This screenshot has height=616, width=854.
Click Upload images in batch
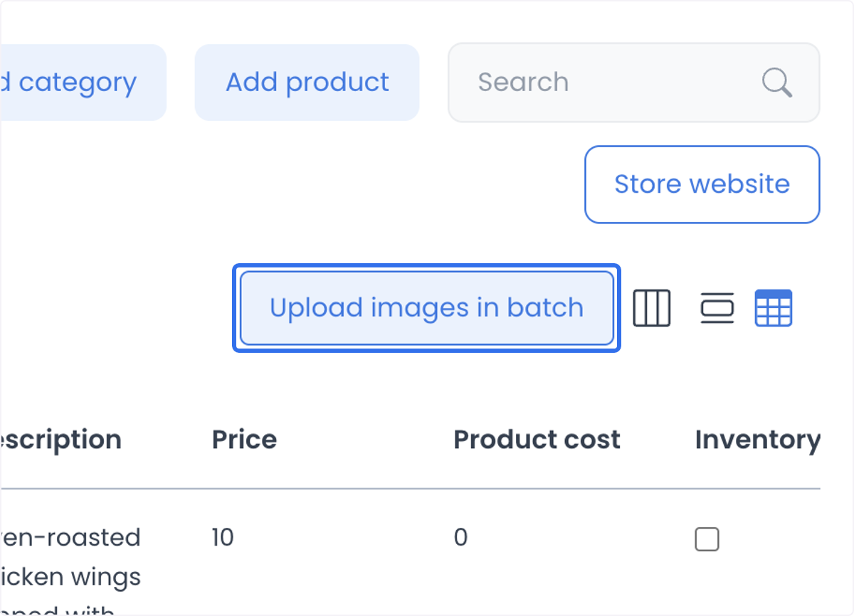427,308
